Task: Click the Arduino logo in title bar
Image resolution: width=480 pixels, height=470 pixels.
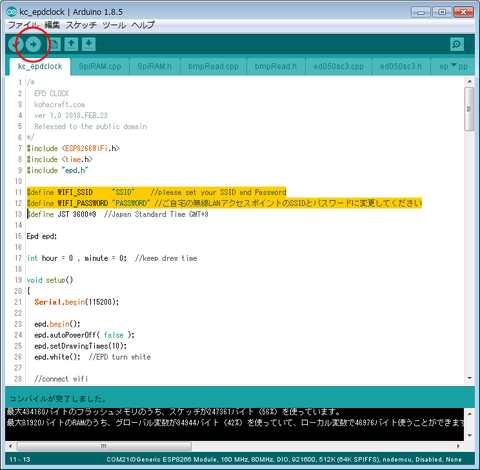Action: tap(12, 12)
